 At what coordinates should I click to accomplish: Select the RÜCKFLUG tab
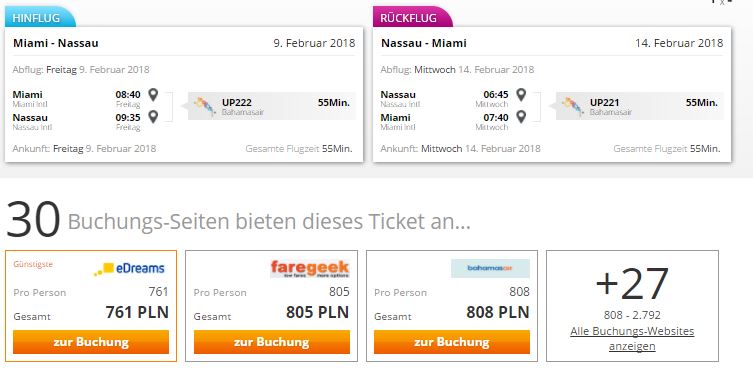tap(413, 17)
